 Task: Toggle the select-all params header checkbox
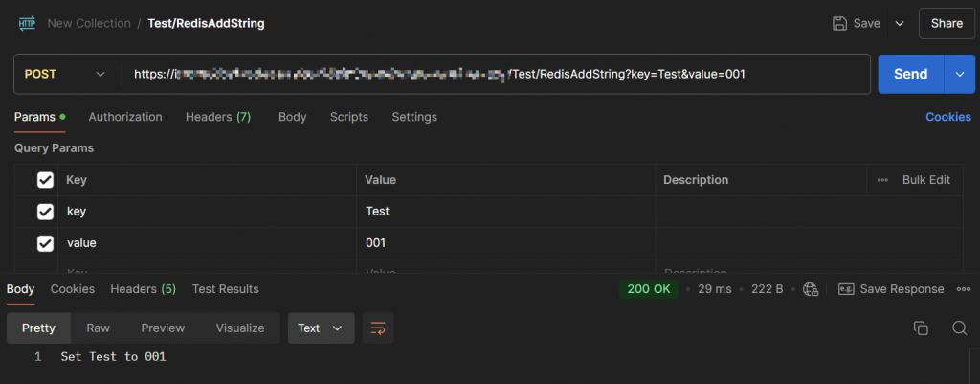(45, 180)
